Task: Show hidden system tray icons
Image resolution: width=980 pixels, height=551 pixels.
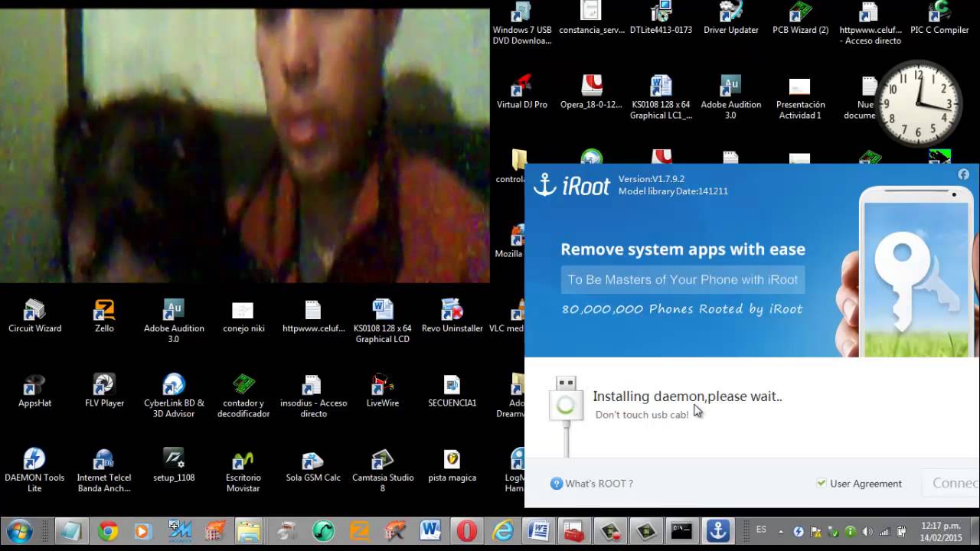Action: click(x=780, y=531)
